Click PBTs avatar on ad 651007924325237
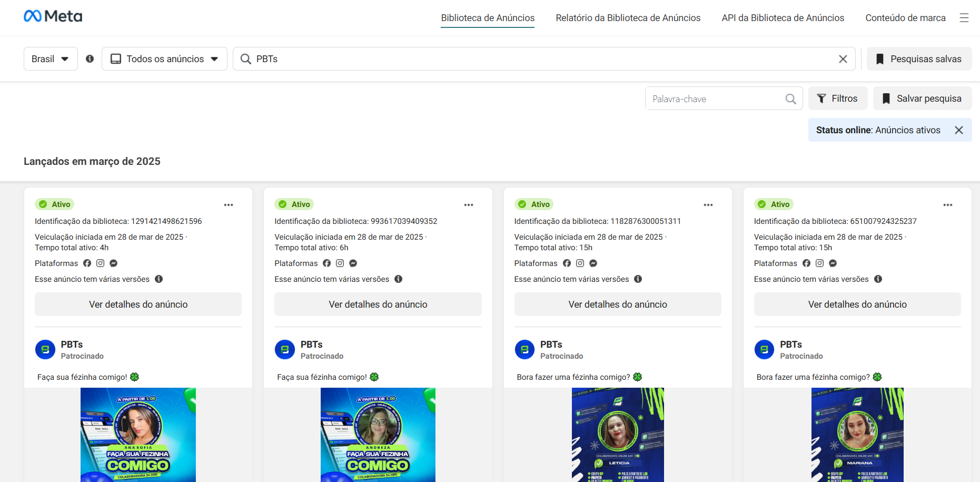The width and height of the screenshot is (980, 482). pos(764,350)
